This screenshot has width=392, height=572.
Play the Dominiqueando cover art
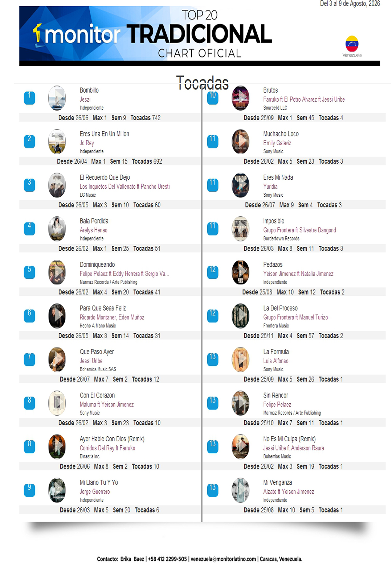click(x=57, y=272)
